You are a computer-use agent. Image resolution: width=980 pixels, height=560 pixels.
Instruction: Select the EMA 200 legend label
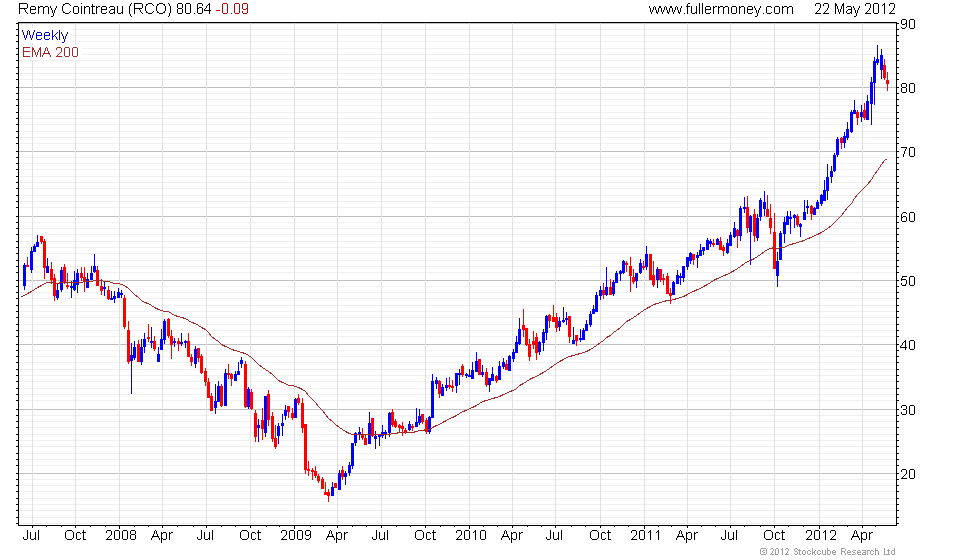pos(51,52)
